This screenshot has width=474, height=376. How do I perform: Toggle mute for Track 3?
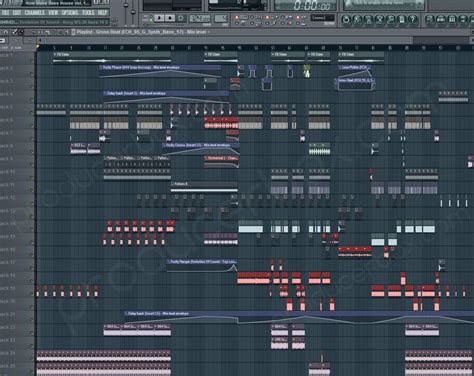31,86
